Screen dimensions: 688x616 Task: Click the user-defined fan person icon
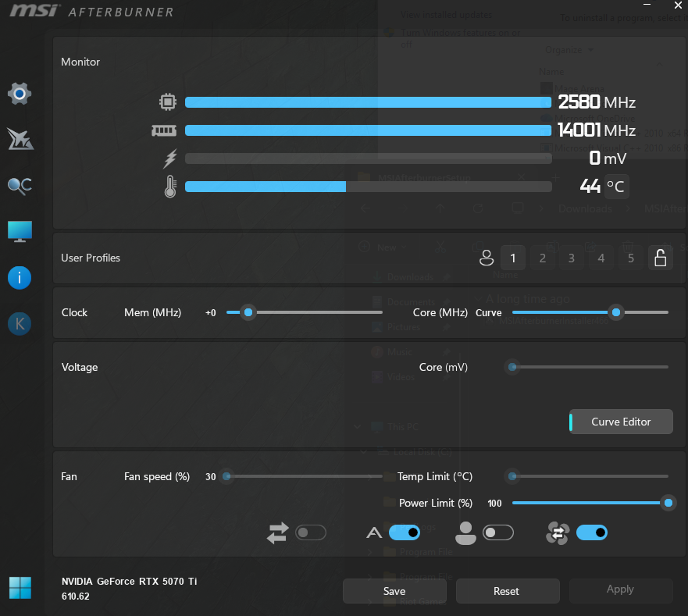[465, 533]
